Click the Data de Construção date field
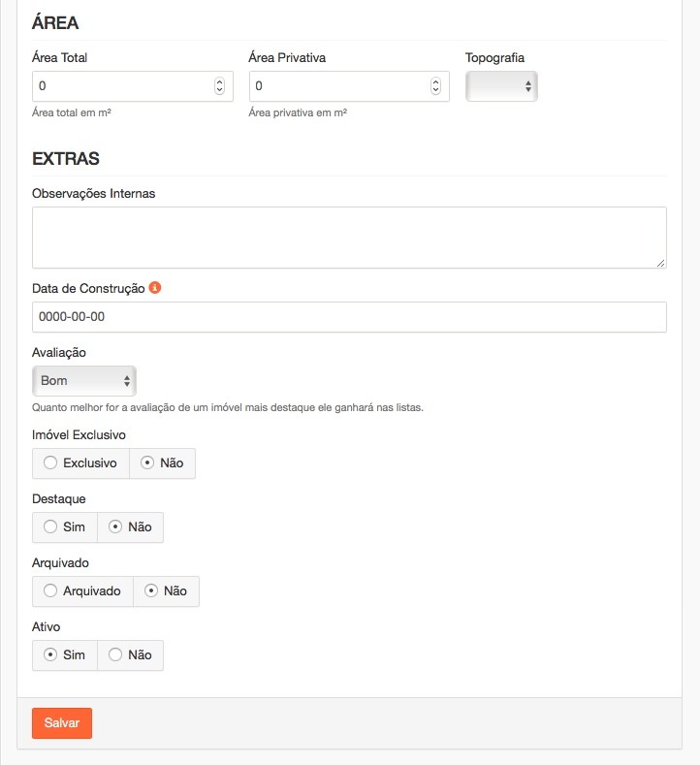700x765 pixels. 349,317
